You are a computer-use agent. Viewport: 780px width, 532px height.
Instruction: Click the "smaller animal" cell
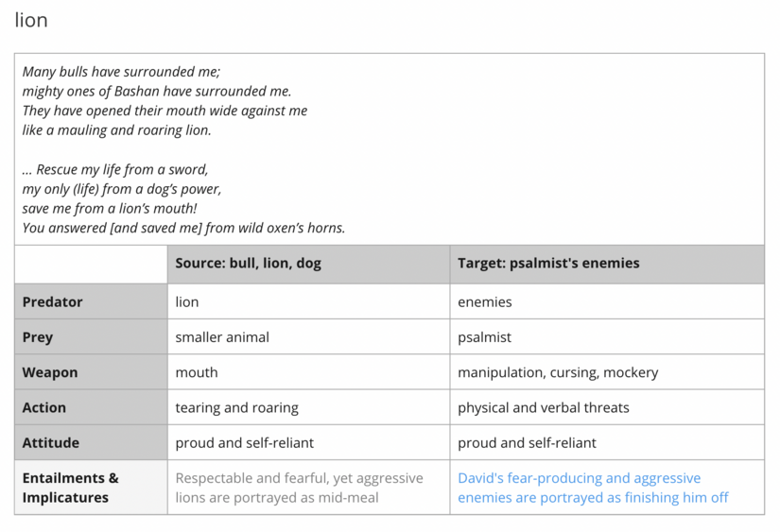pyautogui.click(x=222, y=337)
